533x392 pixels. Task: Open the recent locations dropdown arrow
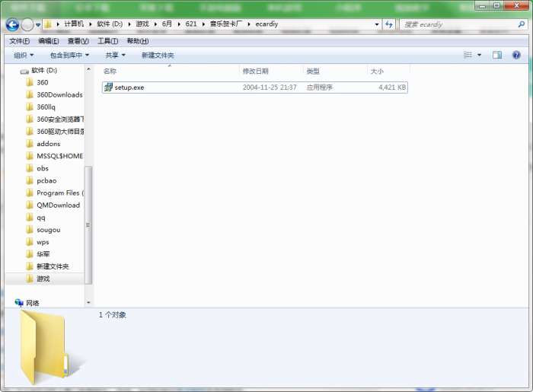coord(38,25)
